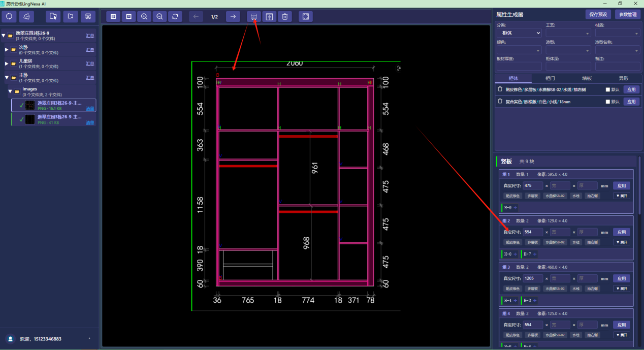
Task: Switch to the 柜门 tab
Action: coord(550,78)
